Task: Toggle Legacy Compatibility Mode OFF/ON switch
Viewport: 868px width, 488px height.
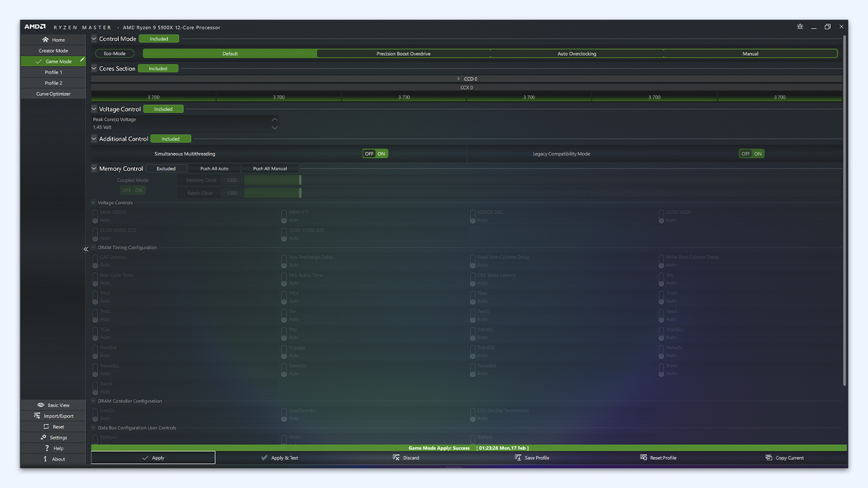Action: coord(752,154)
